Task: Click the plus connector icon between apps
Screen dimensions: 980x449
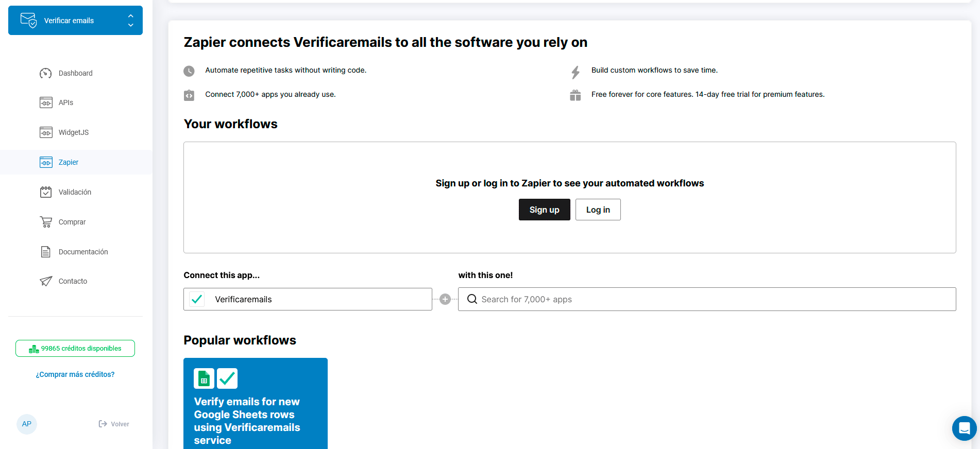Action: (445, 299)
